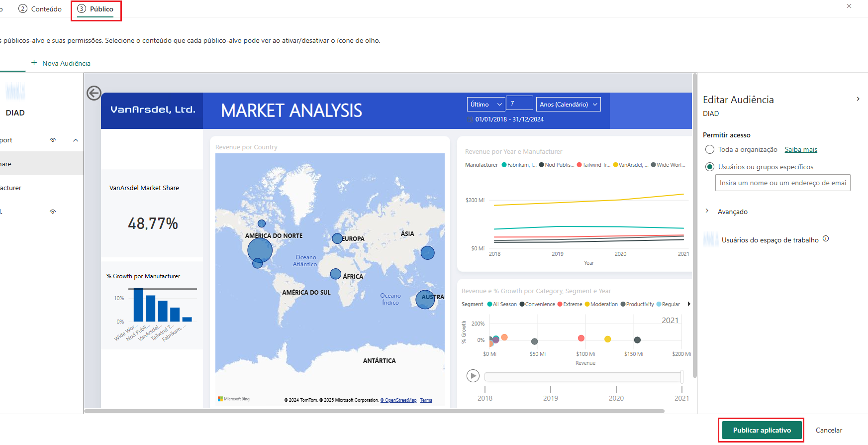Click the Fabrikam legend entry
The width and height of the screenshot is (868, 445).
[x=519, y=165]
